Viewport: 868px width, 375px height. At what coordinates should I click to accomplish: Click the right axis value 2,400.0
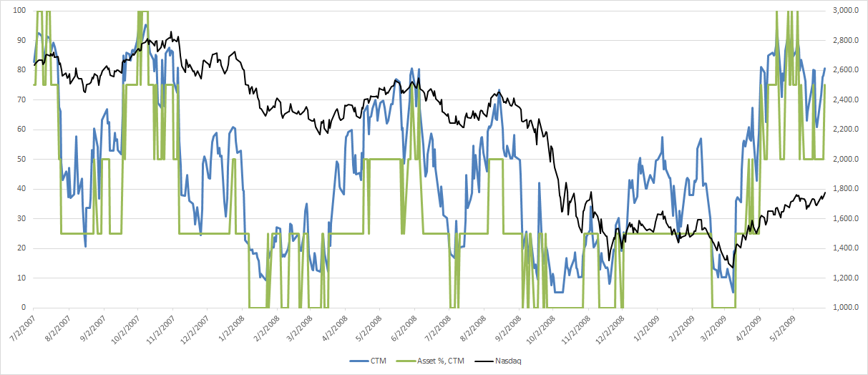coord(844,100)
